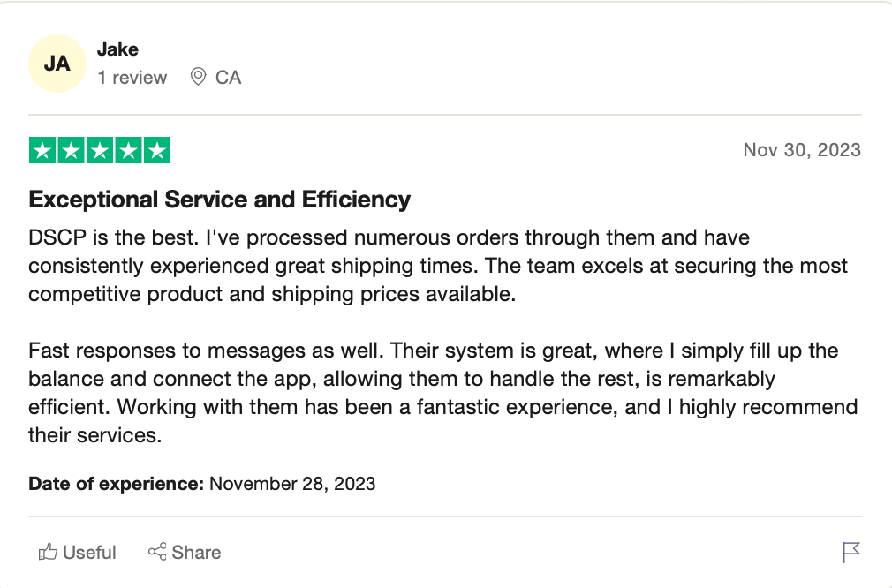Click the "Useful" button label

coord(89,553)
